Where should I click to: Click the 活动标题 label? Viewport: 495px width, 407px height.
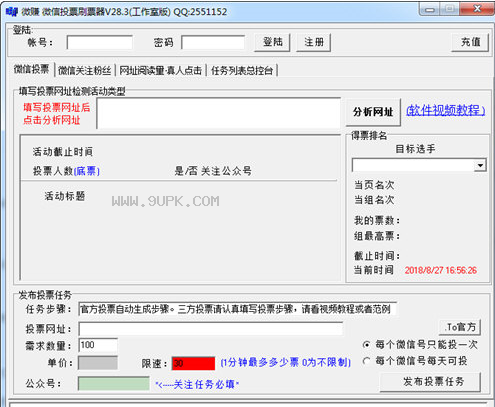[x=65, y=196]
